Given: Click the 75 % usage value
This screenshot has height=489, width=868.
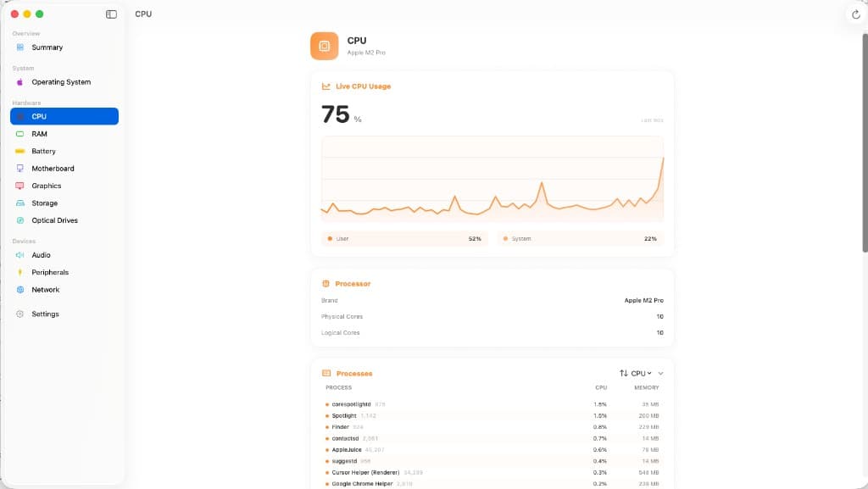Looking at the screenshot, I should click(342, 114).
